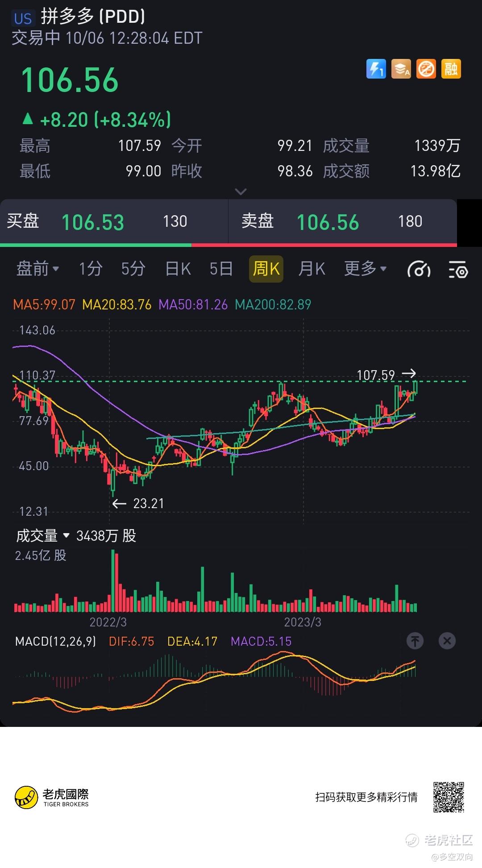
Task: Tap the 卖盘 ask price 106.56
Action: tap(328, 222)
